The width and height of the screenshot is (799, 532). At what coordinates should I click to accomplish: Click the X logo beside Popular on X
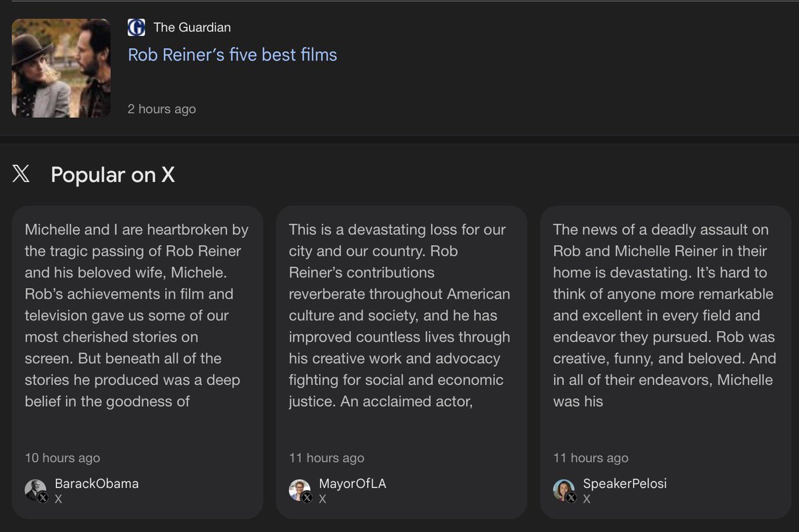[21, 174]
